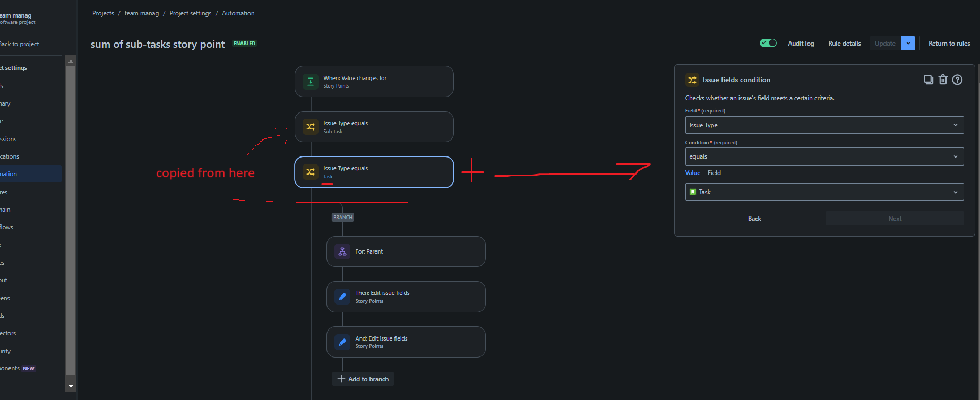Click Add to branch
Screen dimensions: 980x400
[363, 379]
